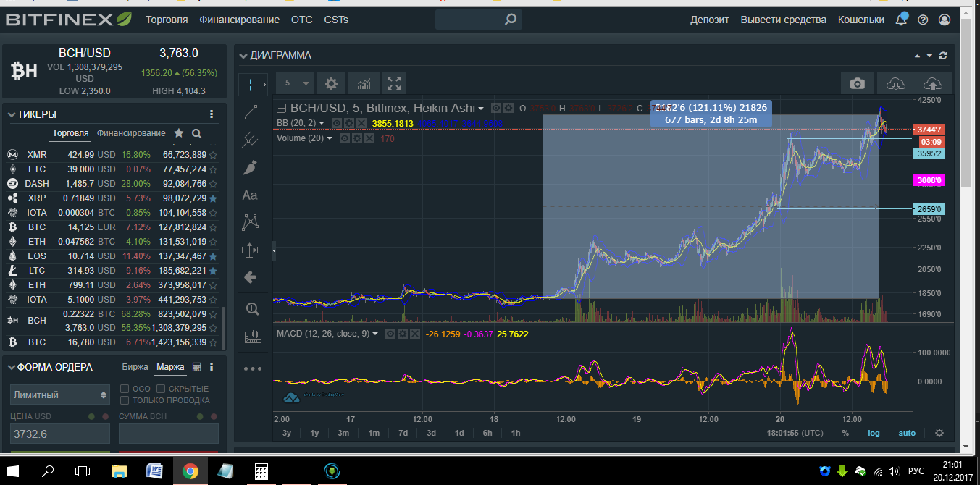Image resolution: width=980 pixels, height=485 pixels.
Task: Select the price range measure tool
Action: 250,249
